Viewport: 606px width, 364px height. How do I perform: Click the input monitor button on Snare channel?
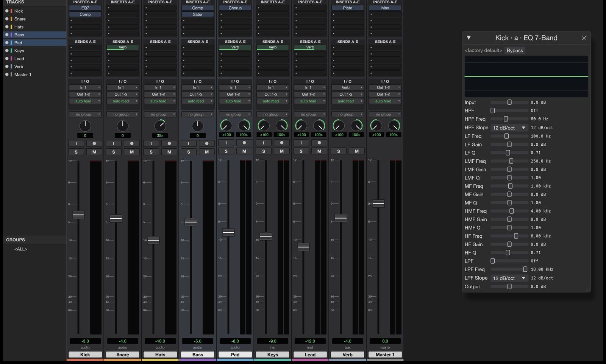click(114, 143)
